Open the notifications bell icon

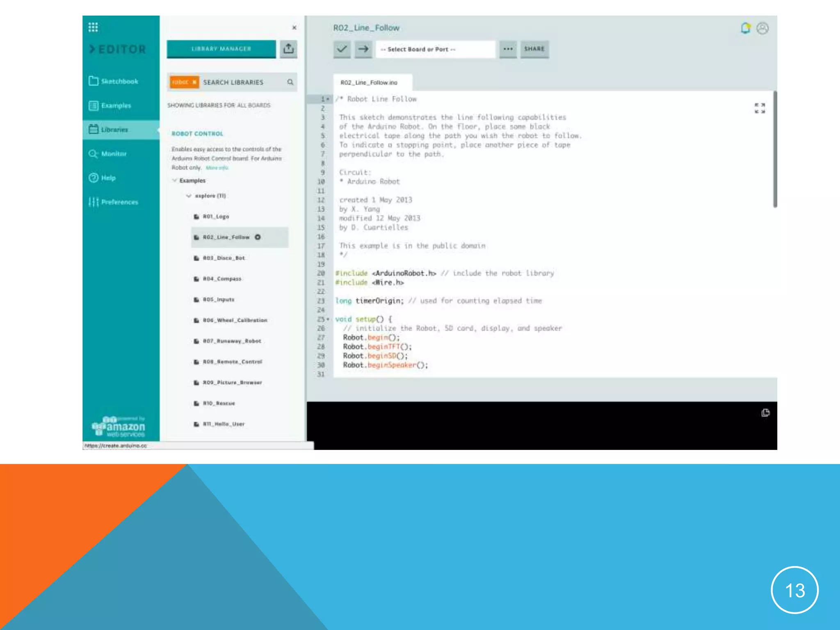pyautogui.click(x=745, y=28)
